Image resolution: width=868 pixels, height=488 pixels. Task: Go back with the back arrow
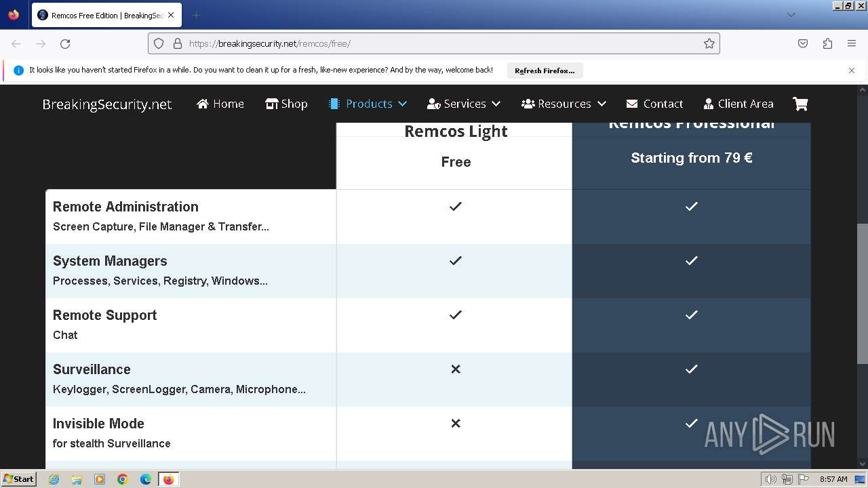[x=16, y=43]
